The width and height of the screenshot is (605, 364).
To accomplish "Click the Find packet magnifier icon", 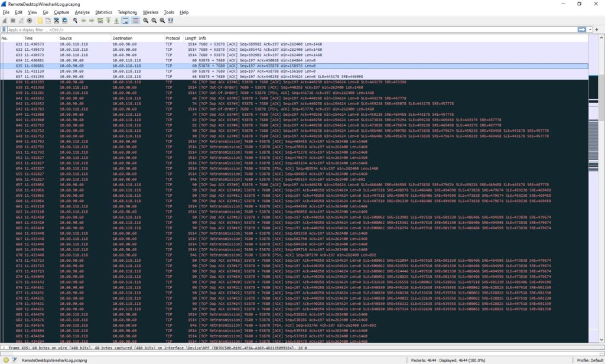I will (x=75, y=21).
